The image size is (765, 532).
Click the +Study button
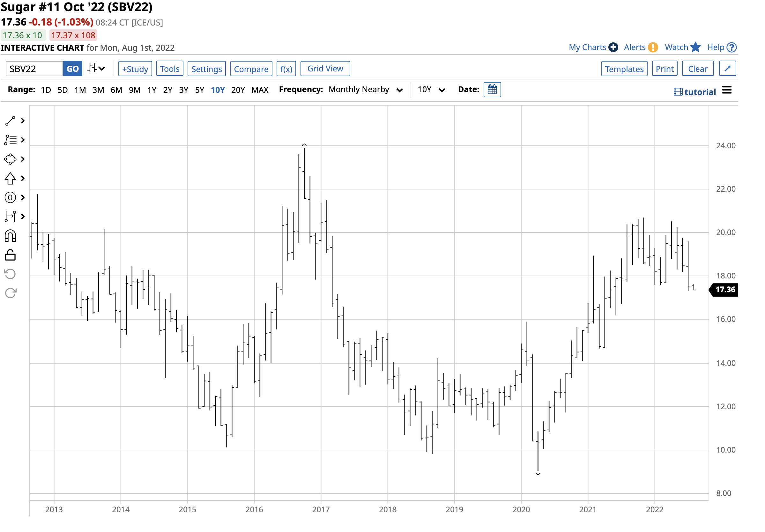(x=135, y=69)
